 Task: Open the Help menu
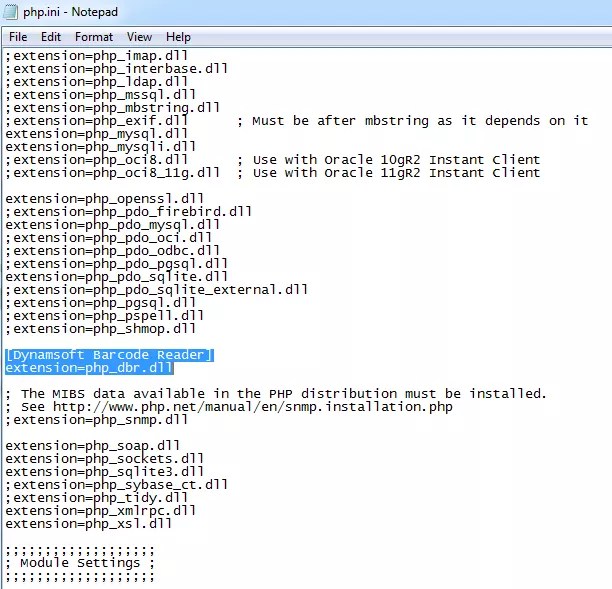178,37
